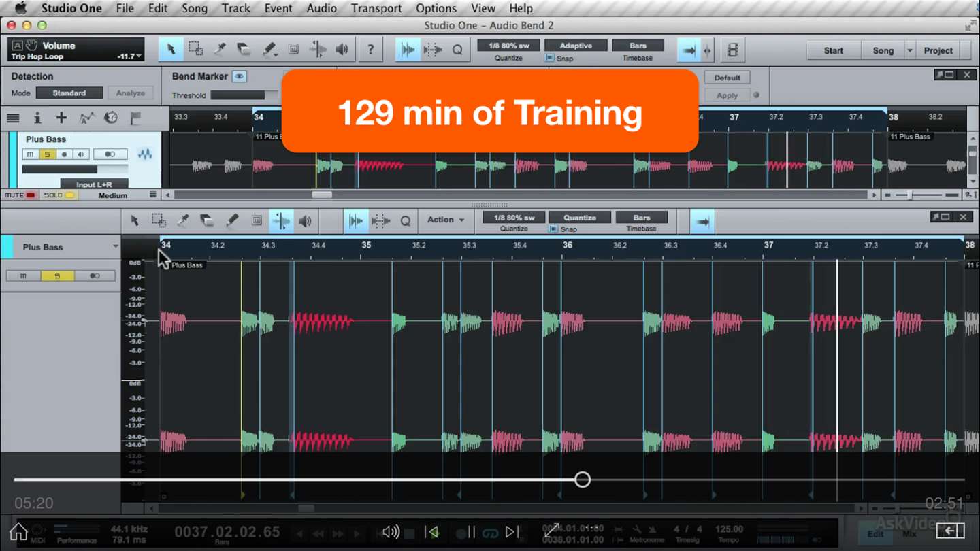This screenshot has width=980, height=551.
Task: Arm record on Plus Bass track
Action: 64,154
